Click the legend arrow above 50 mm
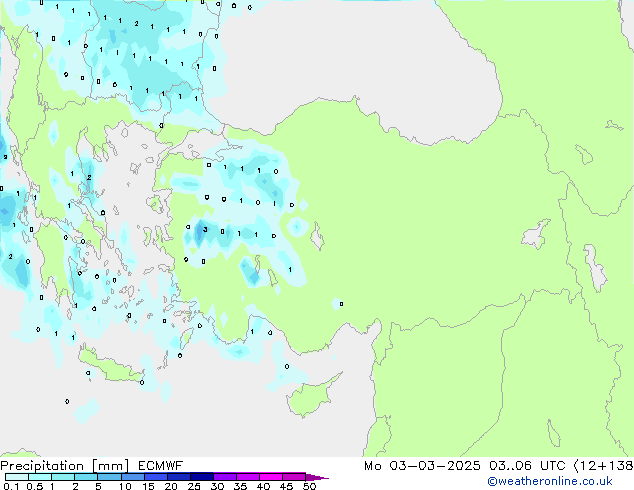The image size is (634, 490). (317, 477)
